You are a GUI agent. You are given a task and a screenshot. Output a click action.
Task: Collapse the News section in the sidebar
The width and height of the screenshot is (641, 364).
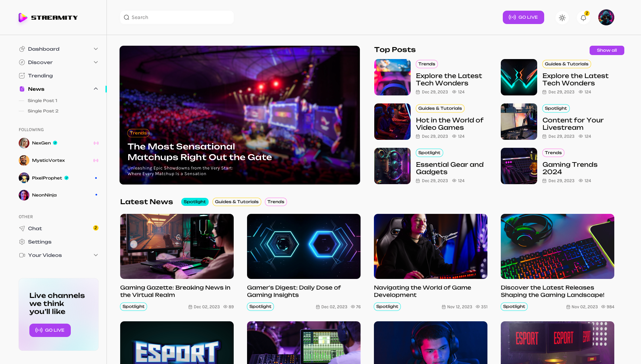[96, 89]
